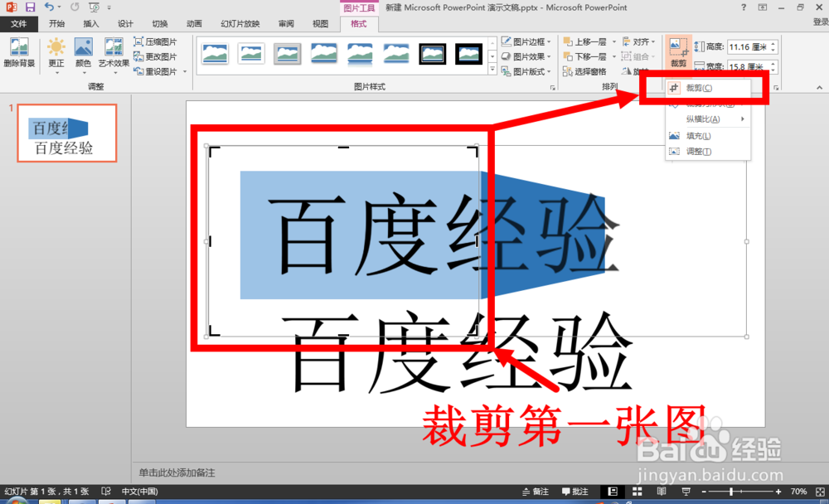This screenshot has height=504, width=829.
Task: Open 选择窗格 selection pane
Action: point(584,70)
